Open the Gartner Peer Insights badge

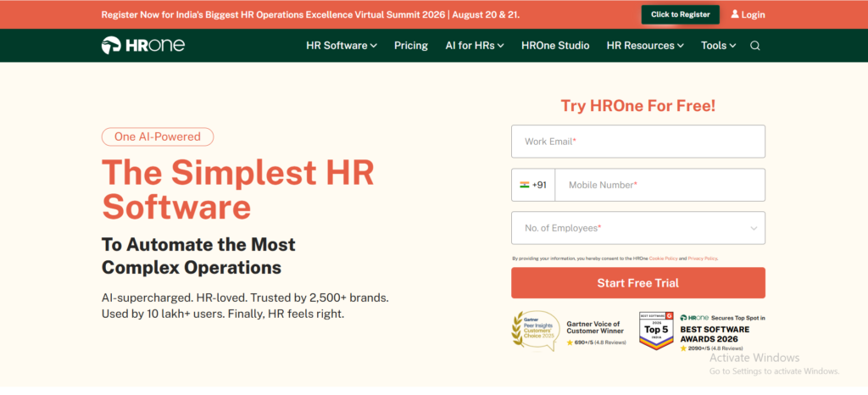(536, 331)
